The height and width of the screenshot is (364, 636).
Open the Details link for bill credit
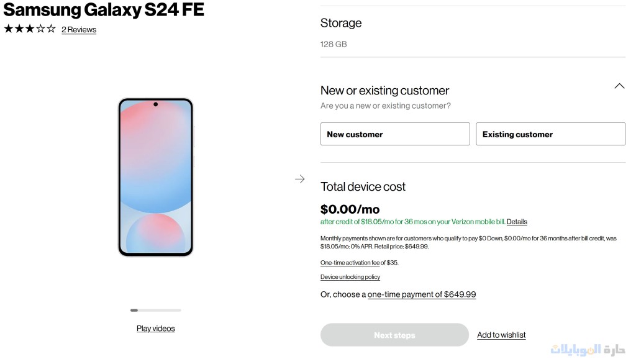pyautogui.click(x=517, y=222)
